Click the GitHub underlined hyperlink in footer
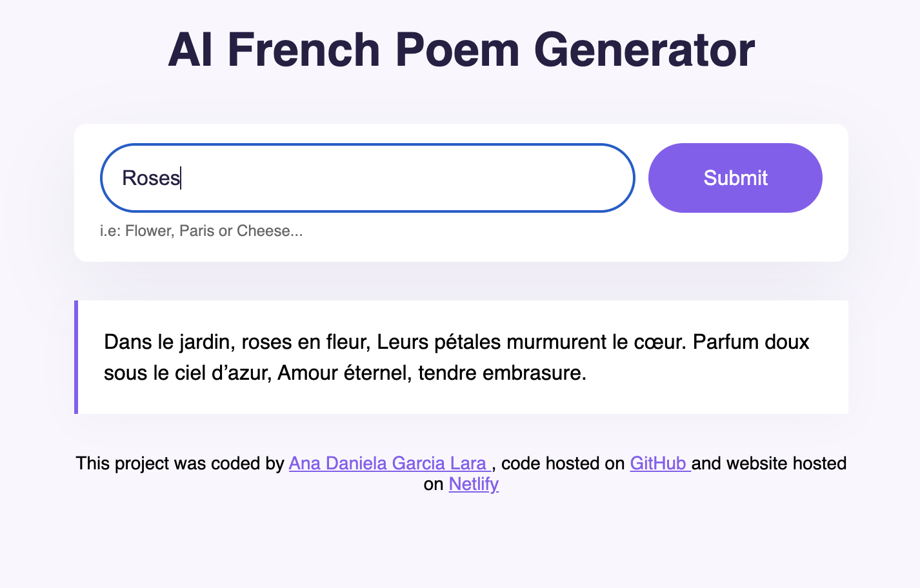 coord(659,463)
